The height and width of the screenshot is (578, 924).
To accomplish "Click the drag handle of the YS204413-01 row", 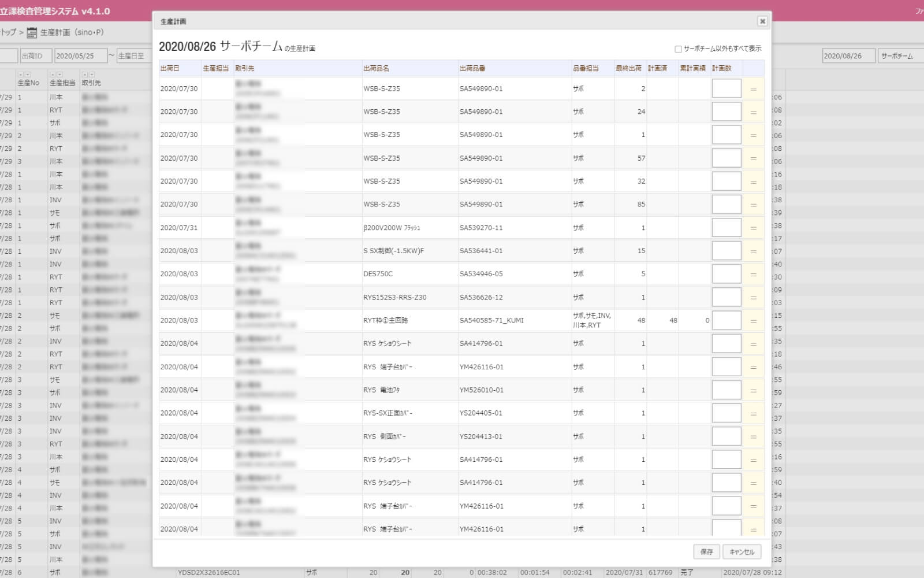I will 753,437.
